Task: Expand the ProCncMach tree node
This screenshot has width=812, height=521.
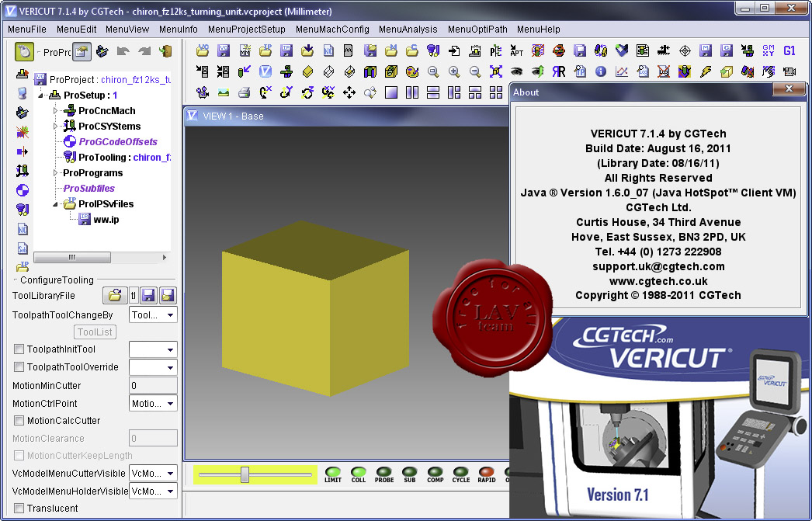Action: pos(55,111)
